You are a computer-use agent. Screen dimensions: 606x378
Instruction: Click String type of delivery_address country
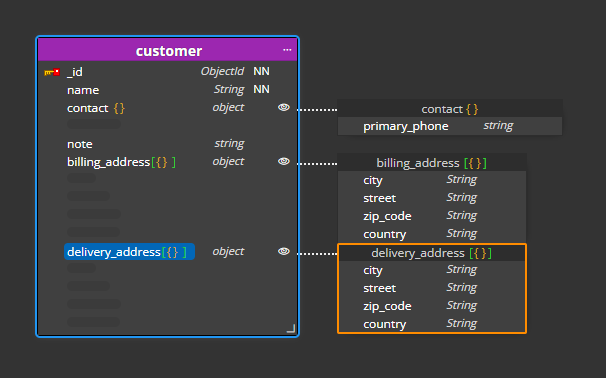pos(462,324)
